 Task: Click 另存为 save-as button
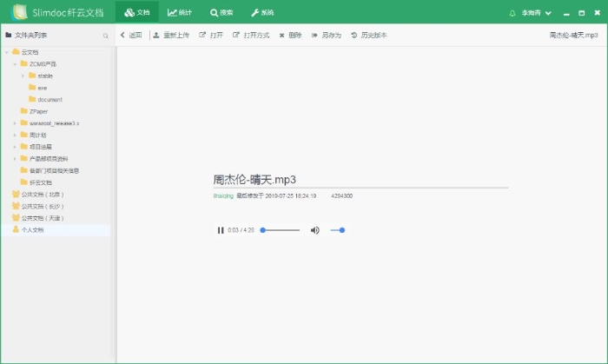(x=327, y=36)
